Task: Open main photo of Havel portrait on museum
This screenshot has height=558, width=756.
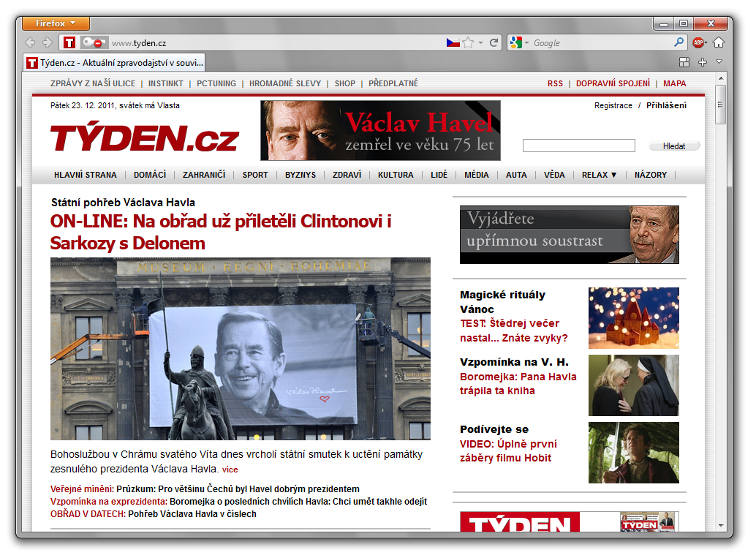Action: tap(240, 349)
